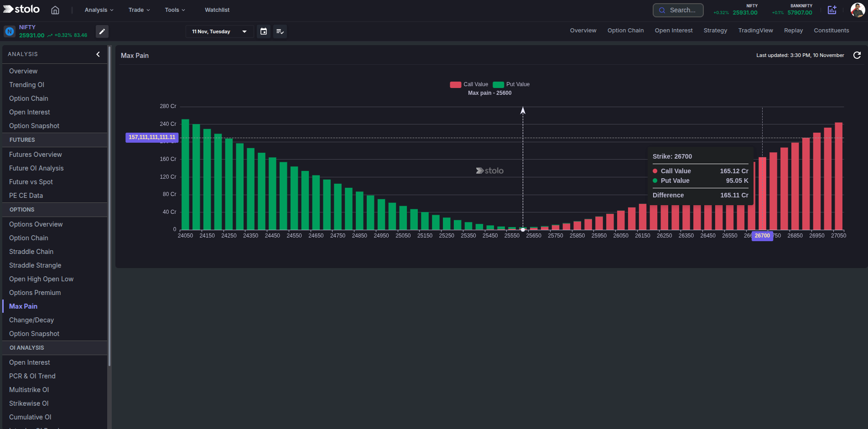
Task: Click the checklist icon beside the calendar
Action: point(280,31)
